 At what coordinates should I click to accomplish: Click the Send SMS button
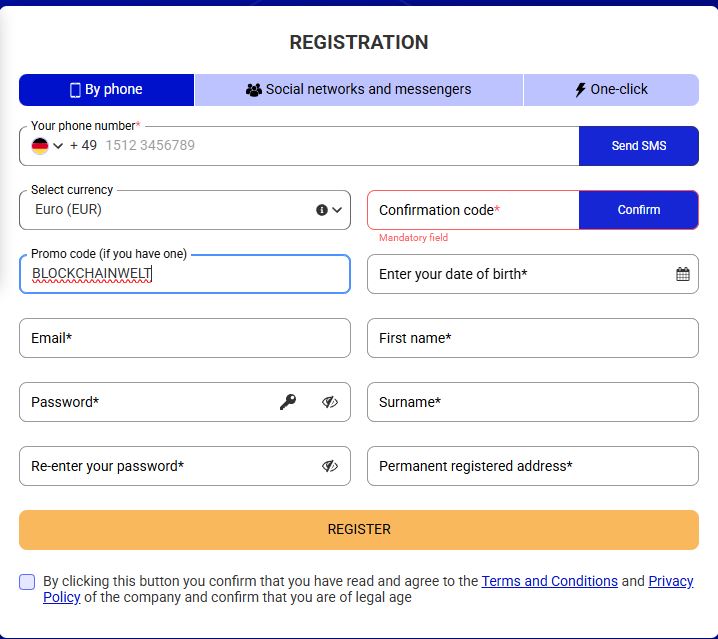click(x=639, y=146)
